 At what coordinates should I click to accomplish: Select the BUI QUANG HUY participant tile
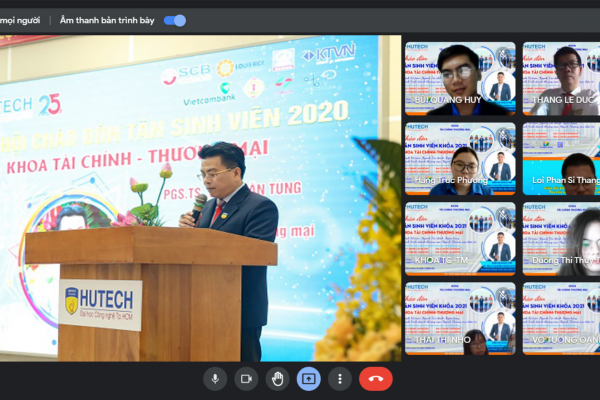point(460,78)
